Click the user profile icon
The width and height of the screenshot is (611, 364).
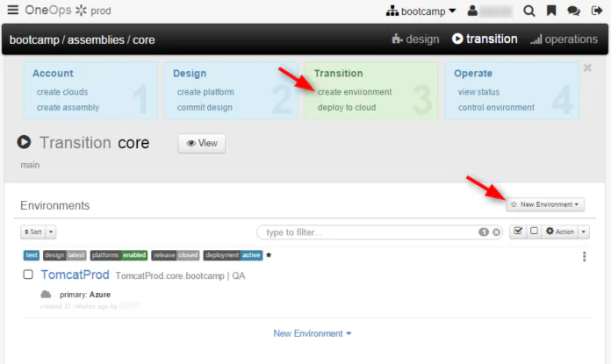click(472, 11)
